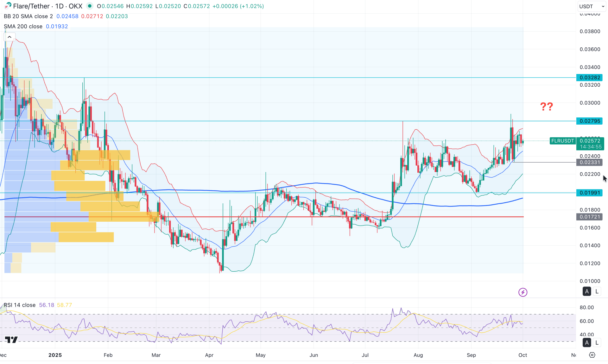Click the RSI 14 close legend

20,305
